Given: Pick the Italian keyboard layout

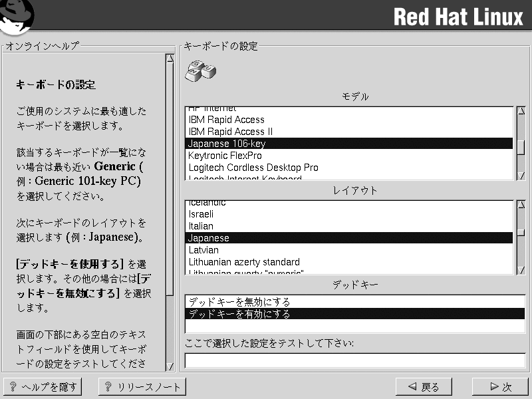Looking at the screenshot, I should pyautogui.click(x=201, y=226).
